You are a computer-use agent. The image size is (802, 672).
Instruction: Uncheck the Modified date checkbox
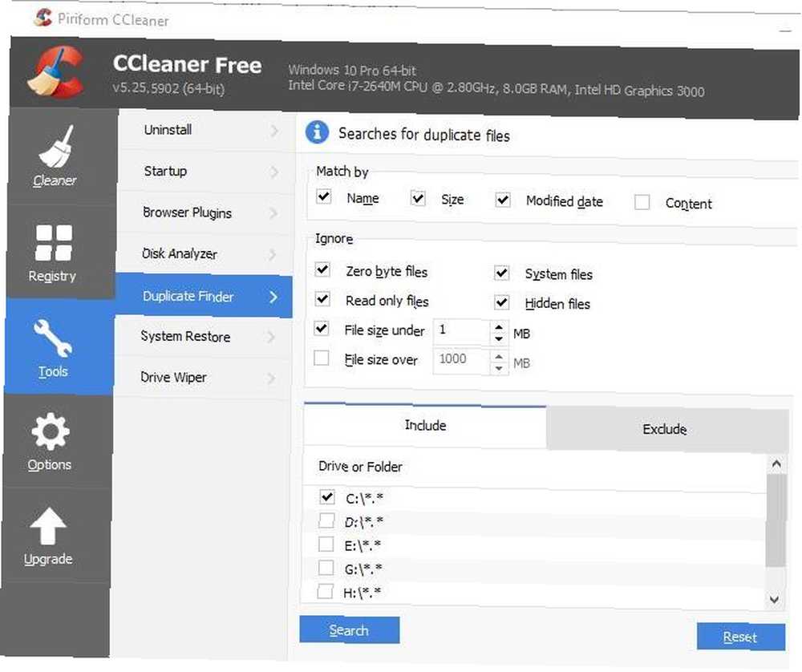point(503,200)
